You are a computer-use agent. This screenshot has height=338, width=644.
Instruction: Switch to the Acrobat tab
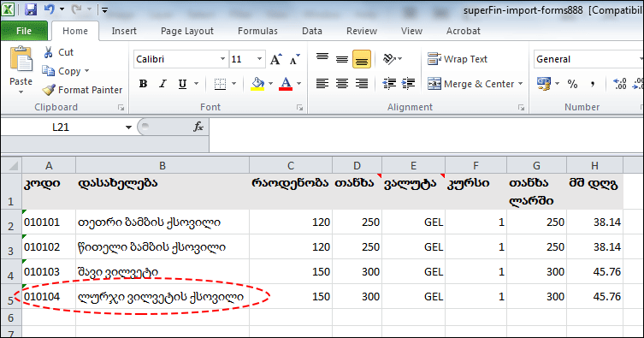coord(464,31)
